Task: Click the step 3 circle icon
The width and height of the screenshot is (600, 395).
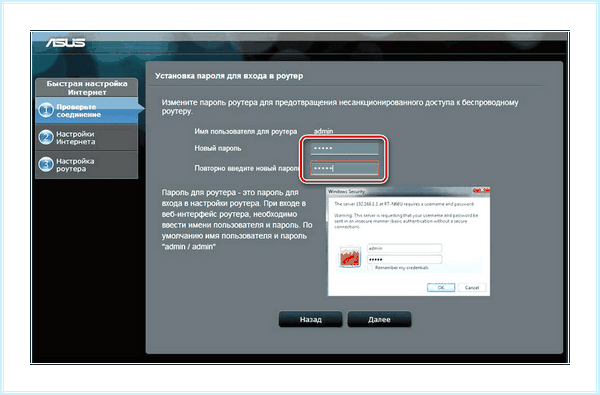Action: (46, 165)
